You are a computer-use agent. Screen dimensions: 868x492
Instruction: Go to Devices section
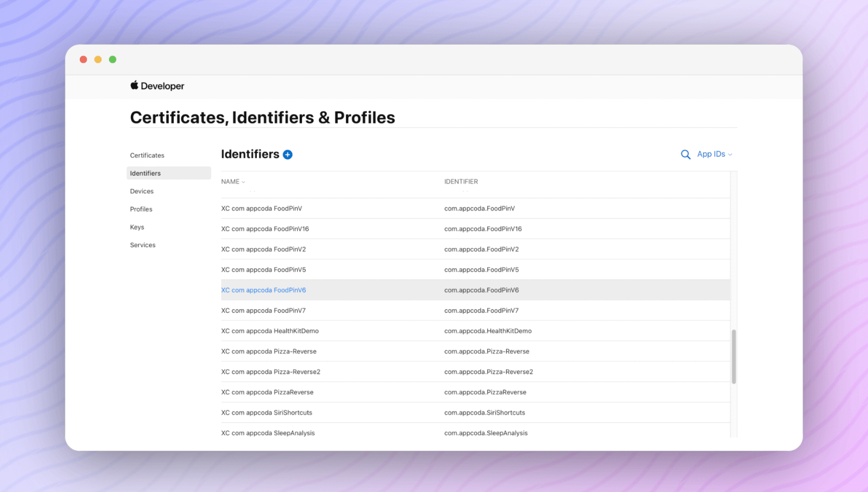pyautogui.click(x=141, y=191)
